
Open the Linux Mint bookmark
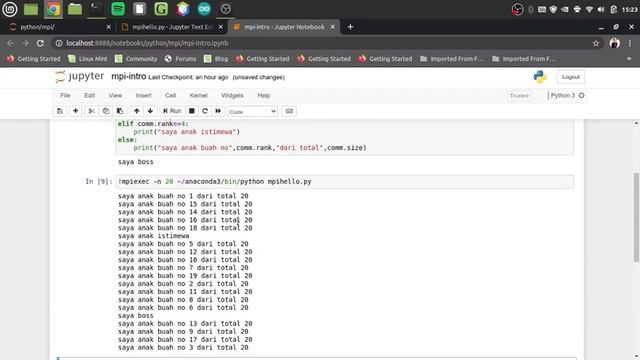point(88,59)
